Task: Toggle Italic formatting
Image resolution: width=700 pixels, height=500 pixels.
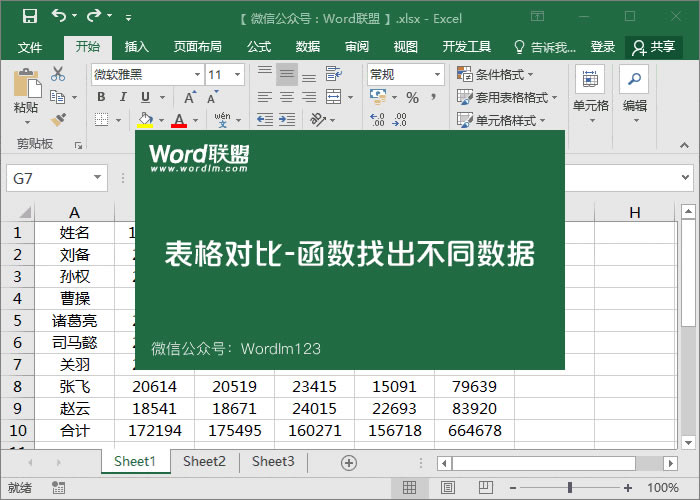Action: tap(123, 97)
